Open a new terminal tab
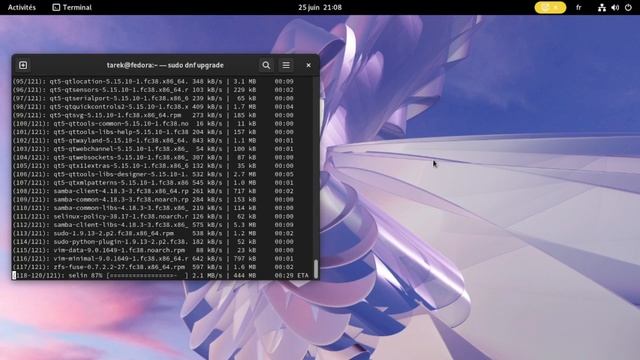Viewport: 640px width, 360px height. pyautogui.click(x=23, y=65)
